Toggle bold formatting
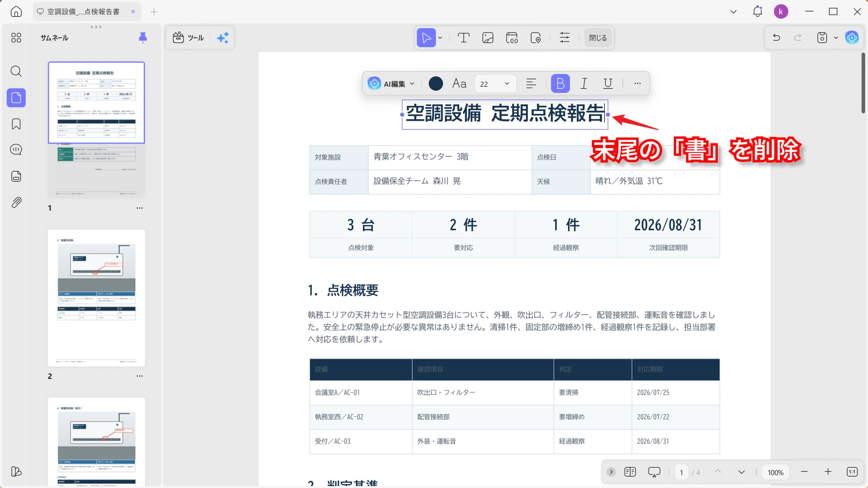 (x=560, y=83)
